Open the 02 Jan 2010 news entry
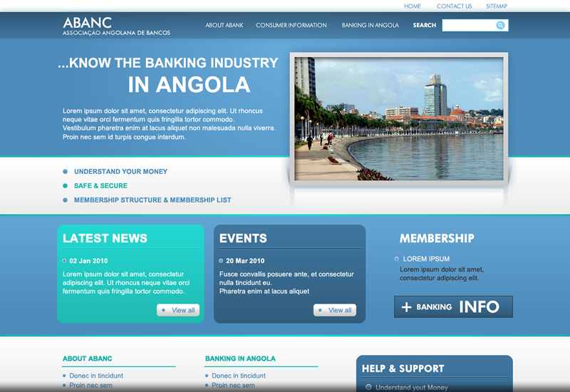 coord(88,261)
